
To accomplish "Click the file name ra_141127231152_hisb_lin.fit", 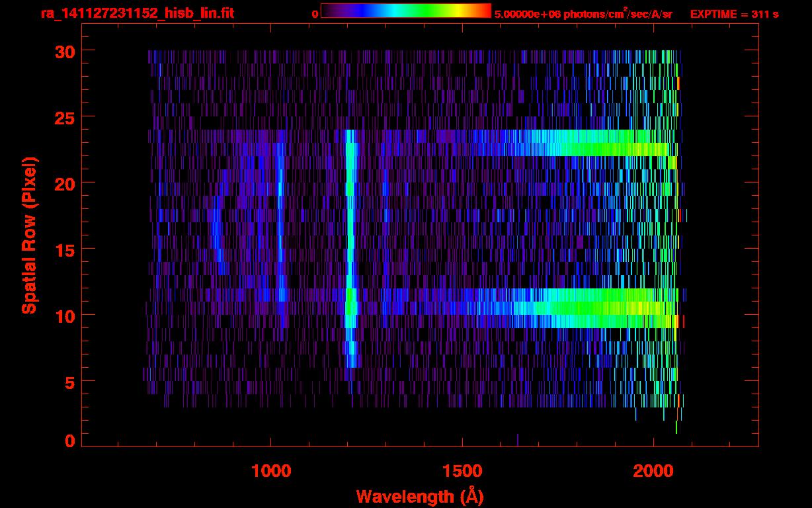I will [137, 13].
